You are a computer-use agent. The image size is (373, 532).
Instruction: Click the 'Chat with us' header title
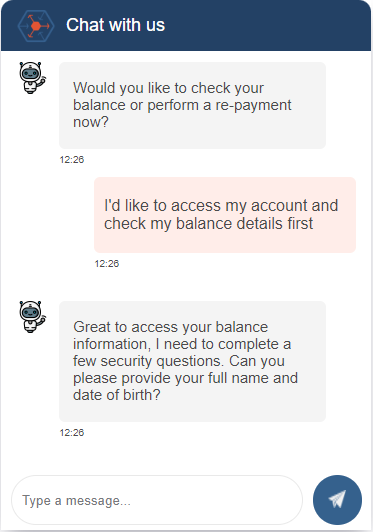tap(115, 25)
